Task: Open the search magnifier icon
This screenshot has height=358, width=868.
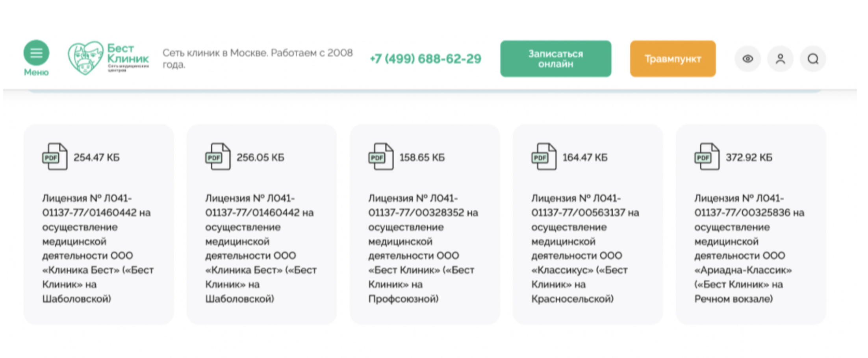Action: [x=813, y=59]
